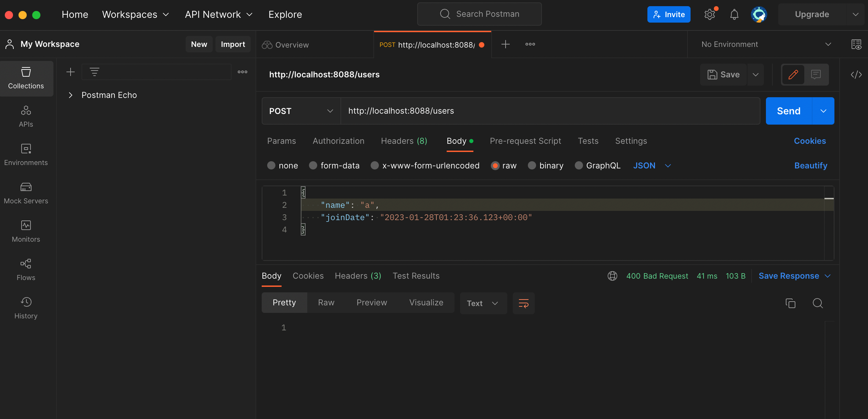Click the collections search field
Viewport: 868px width, 419px height.
pyautogui.click(x=156, y=72)
